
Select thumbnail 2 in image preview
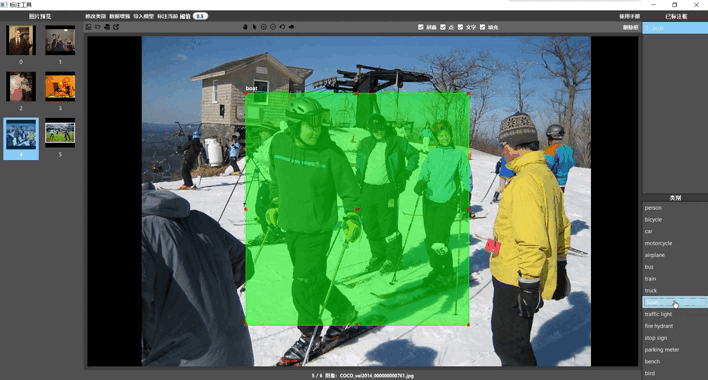pyautogui.click(x=21, y=87)
